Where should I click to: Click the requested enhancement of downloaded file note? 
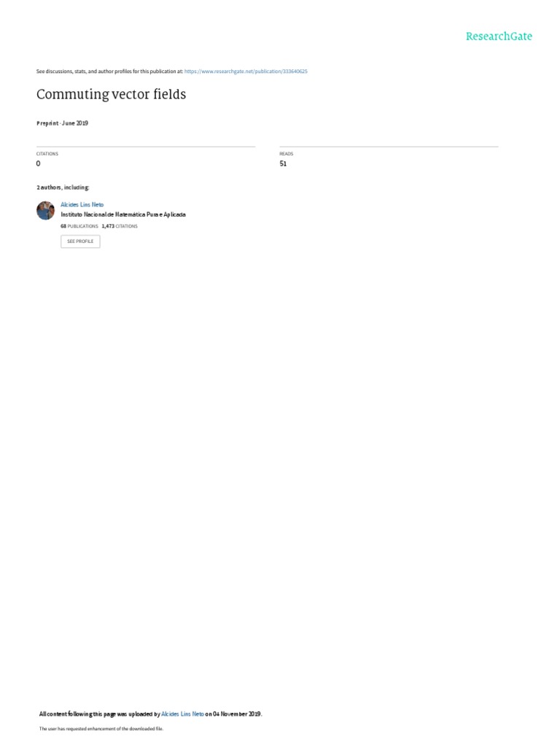101,729
